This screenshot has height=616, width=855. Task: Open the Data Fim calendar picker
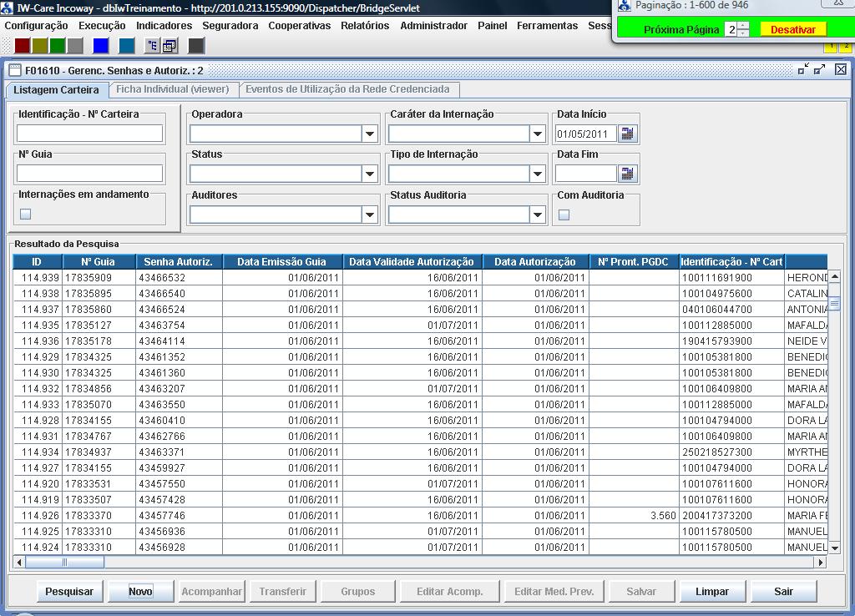coord(628,174)
